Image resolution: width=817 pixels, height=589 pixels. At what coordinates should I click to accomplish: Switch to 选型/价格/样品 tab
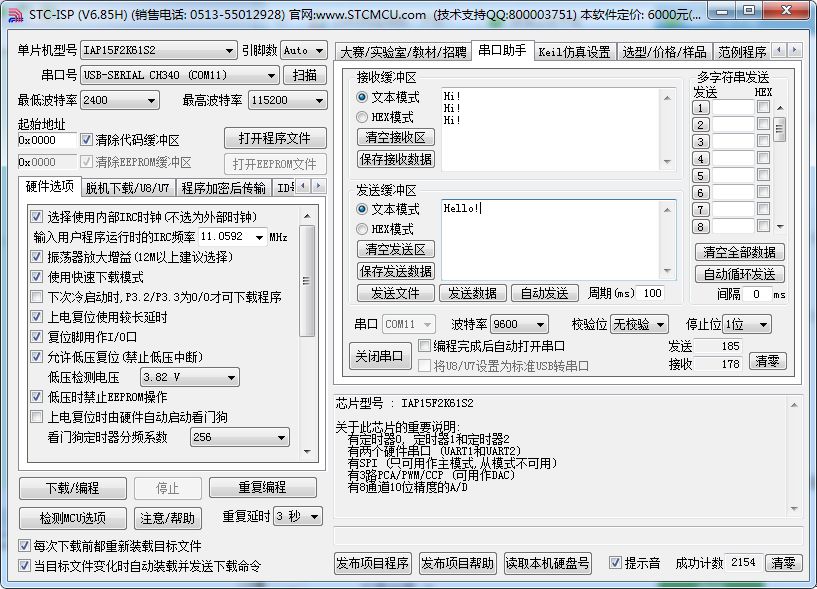click(664, 52)
